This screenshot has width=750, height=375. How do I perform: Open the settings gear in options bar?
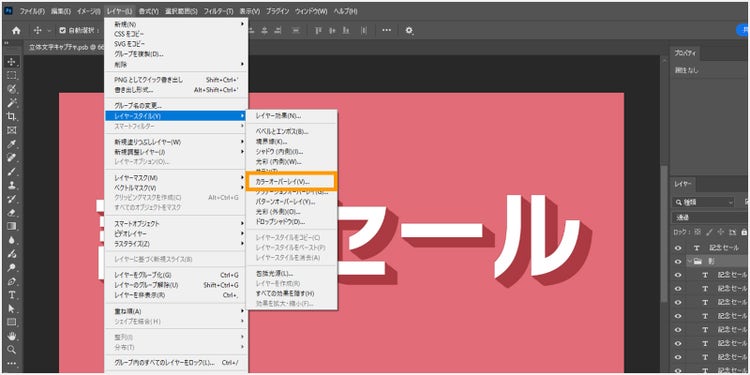pos(409,31)
